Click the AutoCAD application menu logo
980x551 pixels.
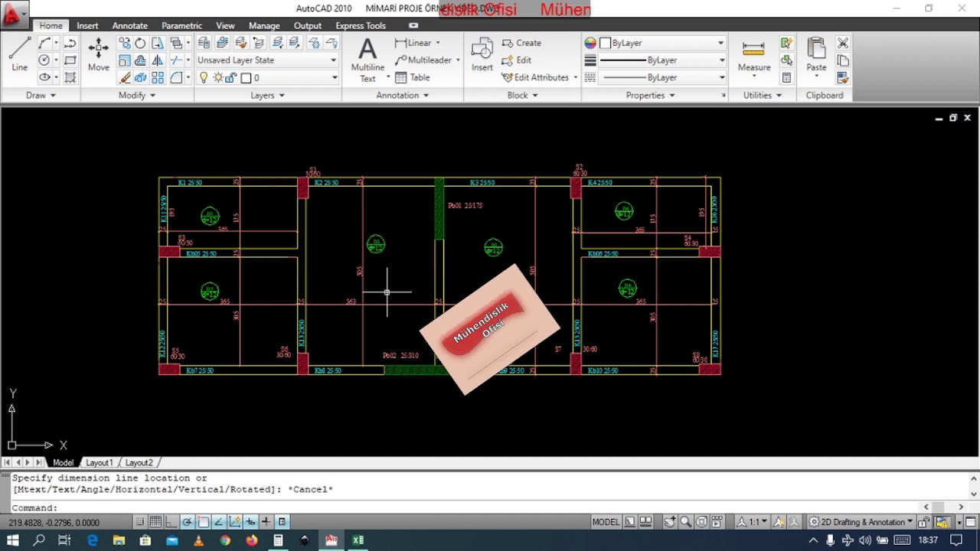coord(13,12)
